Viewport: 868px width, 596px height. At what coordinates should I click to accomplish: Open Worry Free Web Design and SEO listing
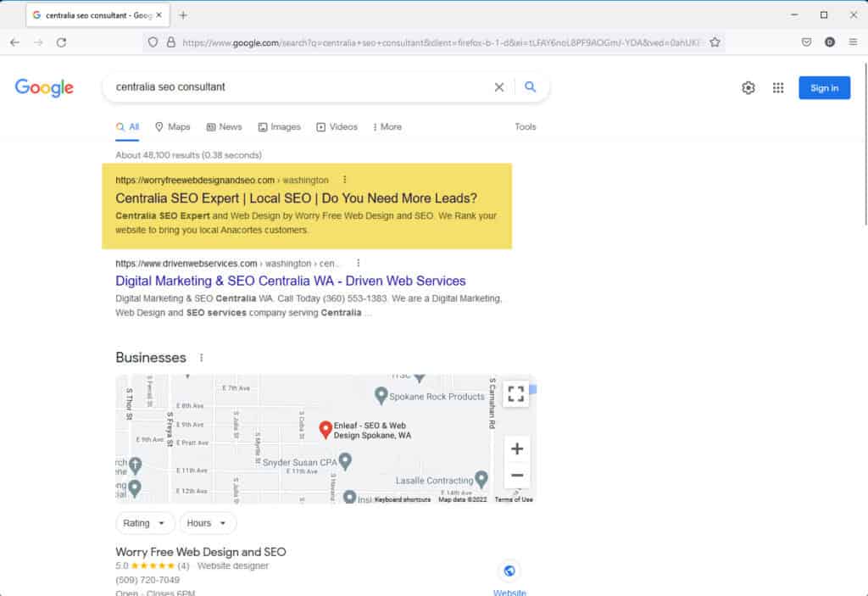click(x=201, y=552)
